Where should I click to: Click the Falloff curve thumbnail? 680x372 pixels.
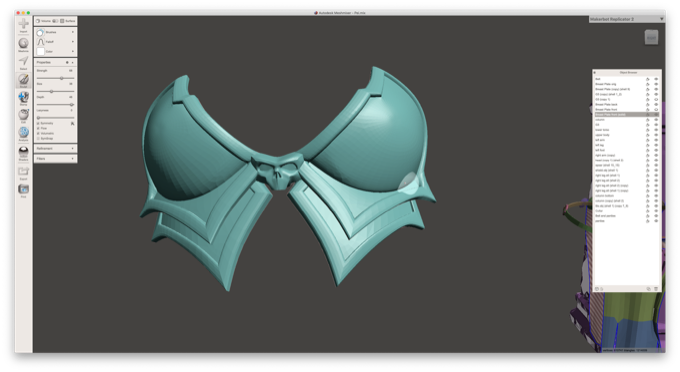(40, 42)
